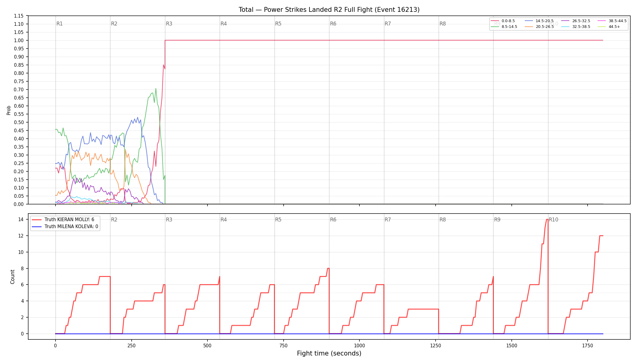Click the 8.5-14.5 green legend line swatch
637x364 pixels.
coord(495,27)
